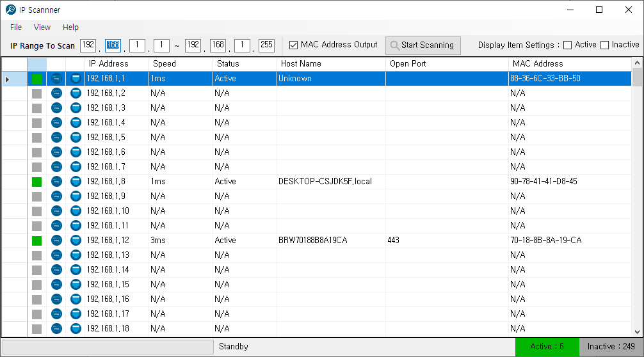Sort by the MAC Address column header
Viewport: 644px width, 357px height.
(570, 64)
